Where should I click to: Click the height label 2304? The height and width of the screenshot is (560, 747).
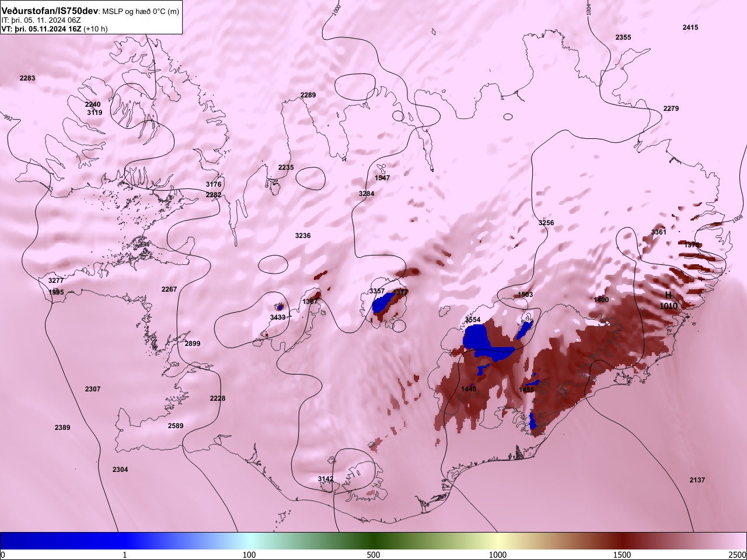(120, 470)
